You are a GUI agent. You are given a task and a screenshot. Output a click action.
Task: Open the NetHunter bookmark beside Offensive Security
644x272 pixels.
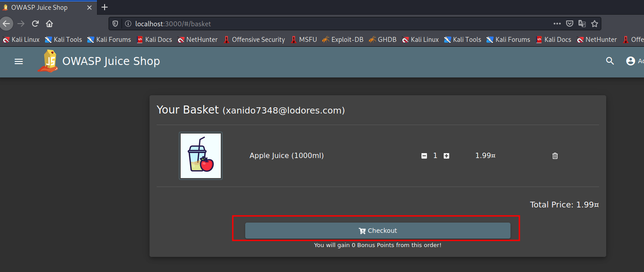coord(198,40)
